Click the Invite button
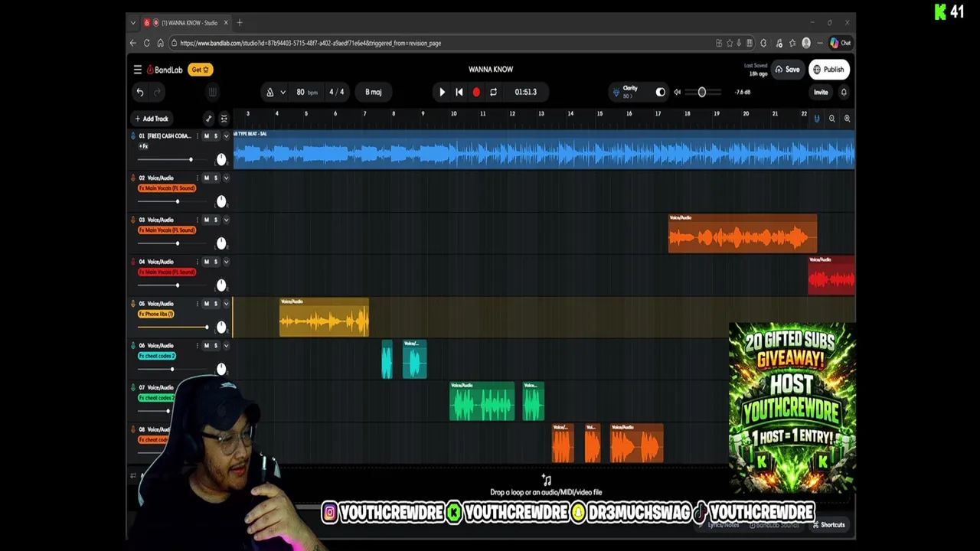Screen dimensions: 980x551 click(821, 92)
